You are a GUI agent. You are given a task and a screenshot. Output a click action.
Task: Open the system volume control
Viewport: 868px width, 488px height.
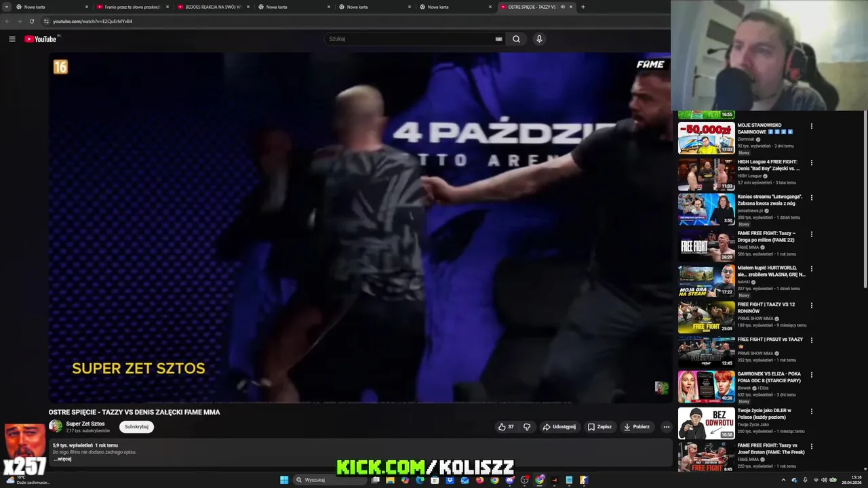point(824,480)
